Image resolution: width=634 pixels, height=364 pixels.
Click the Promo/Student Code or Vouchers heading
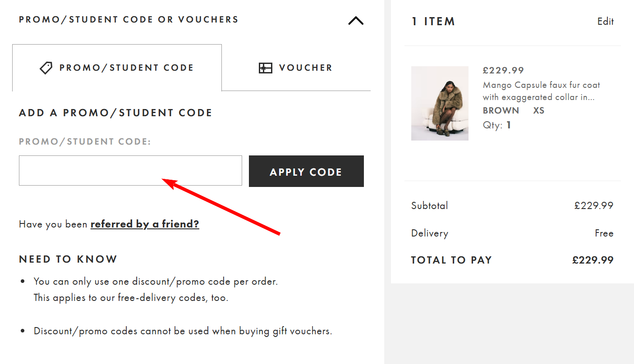coord(129,20)
